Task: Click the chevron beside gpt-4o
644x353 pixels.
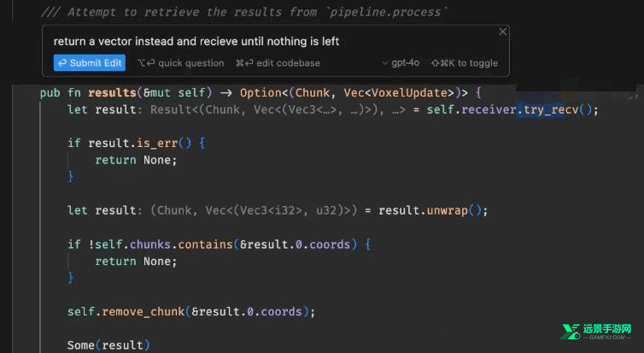Action: [385, 63]
